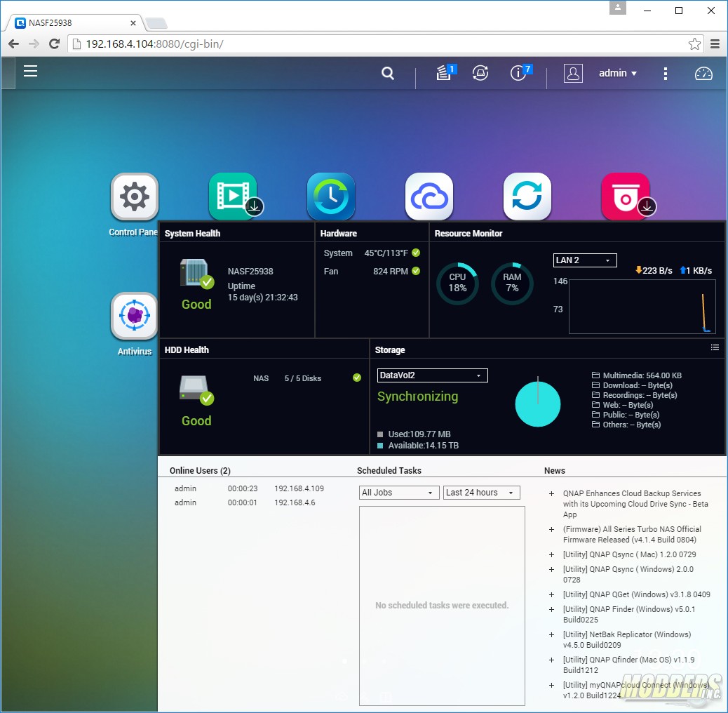This screenshot has height=713, width=728.
Task: Click the NAS device icon in System Health
Action: 196,274
